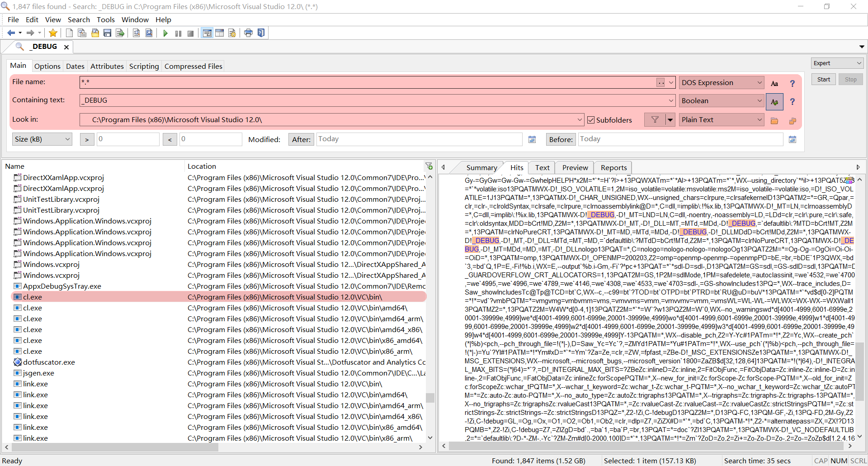Select the Expert mode combo box

(837, 63)
